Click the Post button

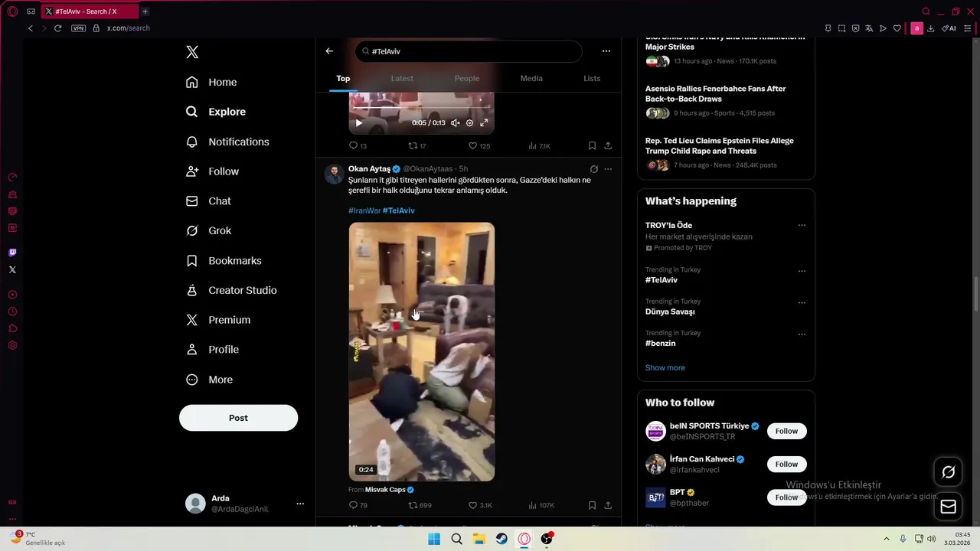tap(238, 418)
